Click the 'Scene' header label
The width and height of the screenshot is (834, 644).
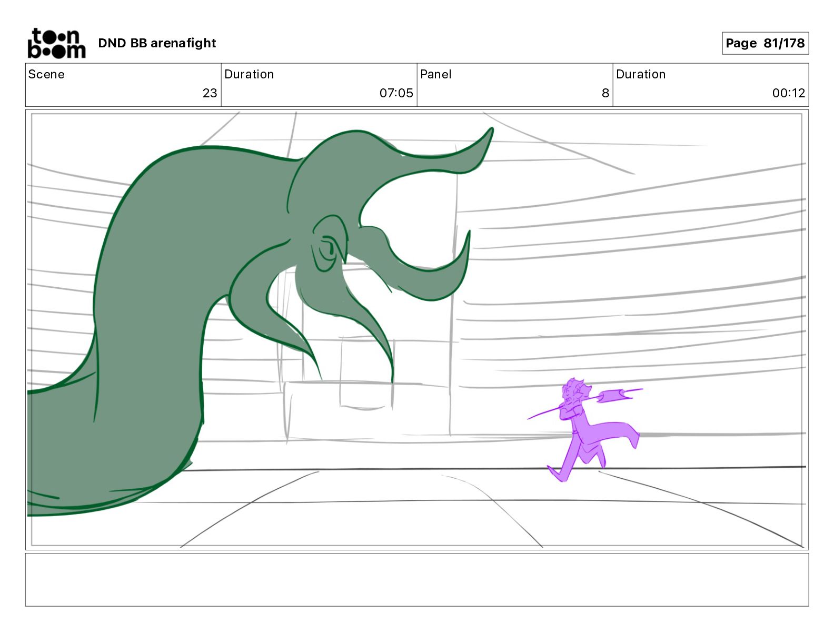coord(46,74)
